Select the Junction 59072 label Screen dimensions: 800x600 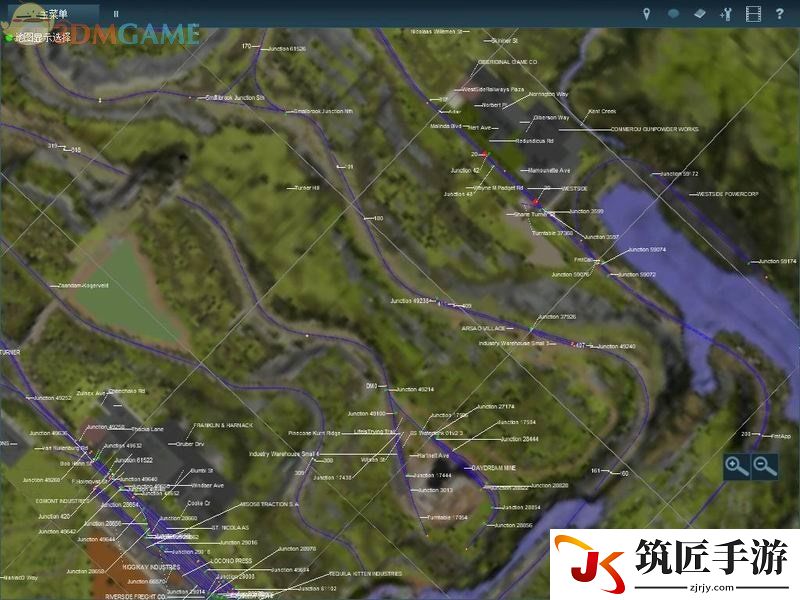(637, 274)
